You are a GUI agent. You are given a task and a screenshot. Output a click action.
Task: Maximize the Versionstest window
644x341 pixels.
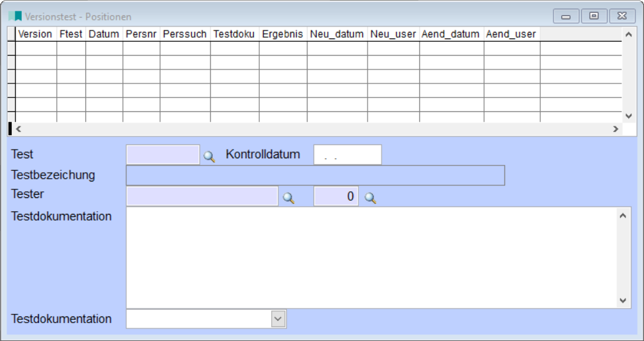594,17
